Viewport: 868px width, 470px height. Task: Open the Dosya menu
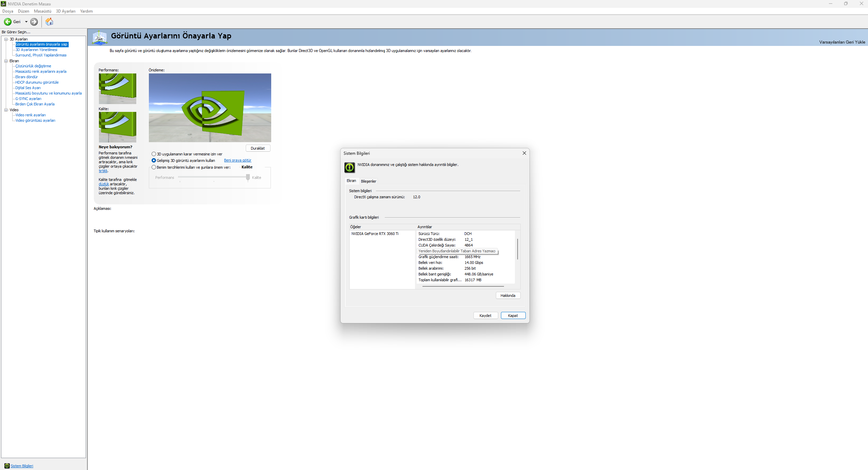pos(8,11)
